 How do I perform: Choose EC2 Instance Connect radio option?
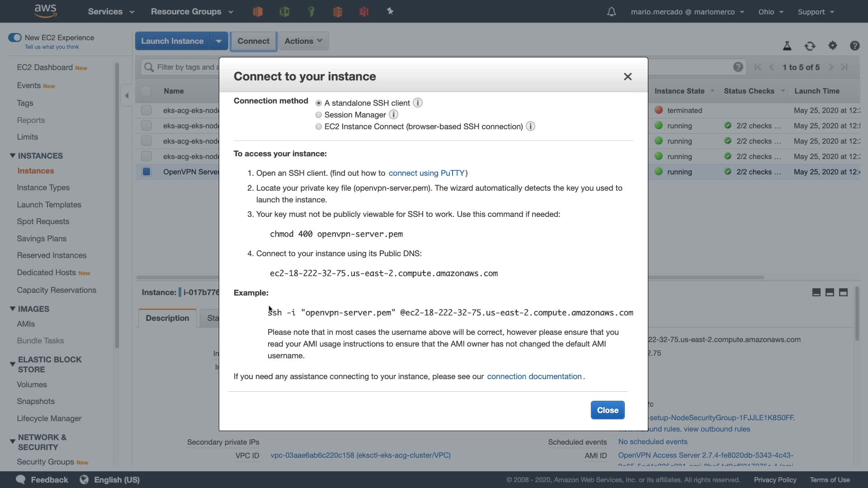[319, 127]
